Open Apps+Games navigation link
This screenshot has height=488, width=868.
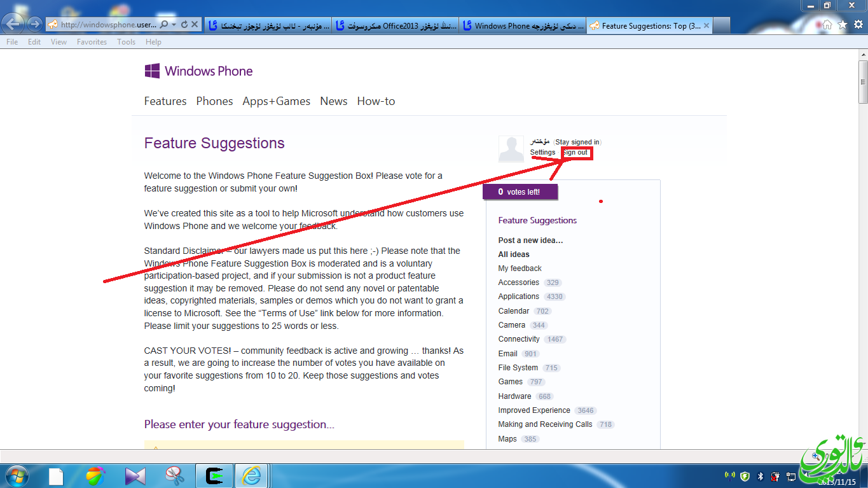[x=276, y=101]
